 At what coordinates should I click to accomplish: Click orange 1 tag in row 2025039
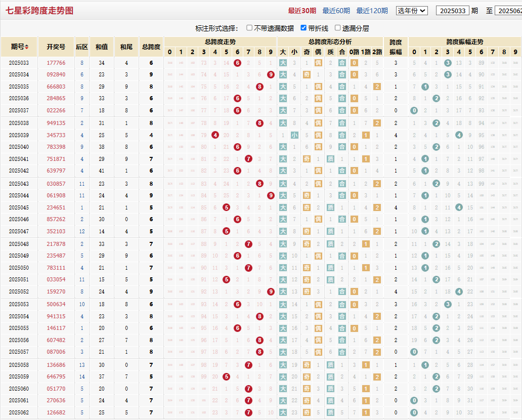point(366,135)
